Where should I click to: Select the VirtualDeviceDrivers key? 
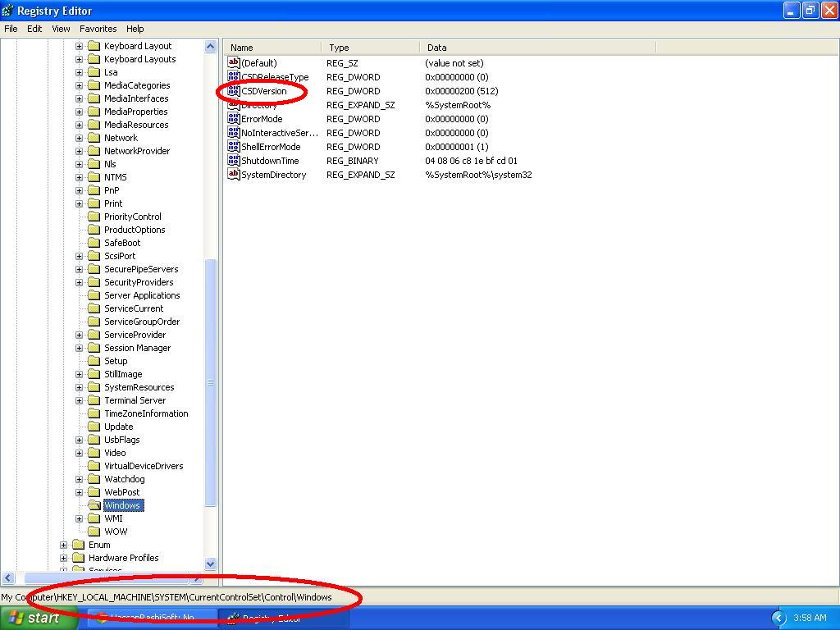click(x=144, y=466)
